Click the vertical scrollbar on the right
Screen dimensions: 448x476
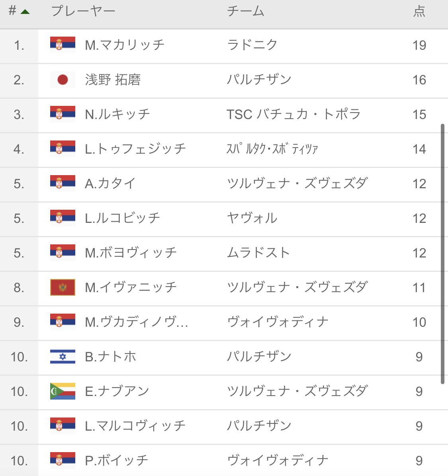pyautogui.click(x=442, y=254)
